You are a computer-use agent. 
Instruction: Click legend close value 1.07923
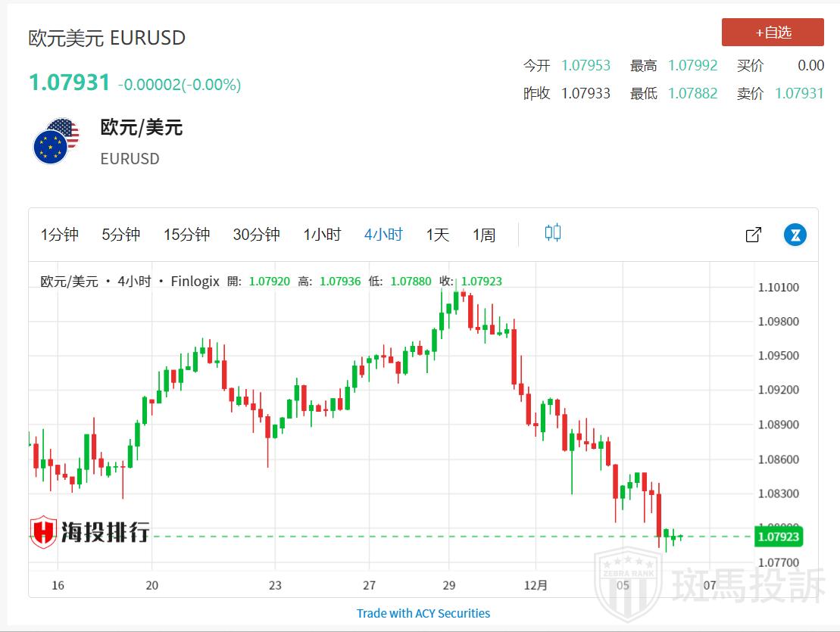pos(482,281)
